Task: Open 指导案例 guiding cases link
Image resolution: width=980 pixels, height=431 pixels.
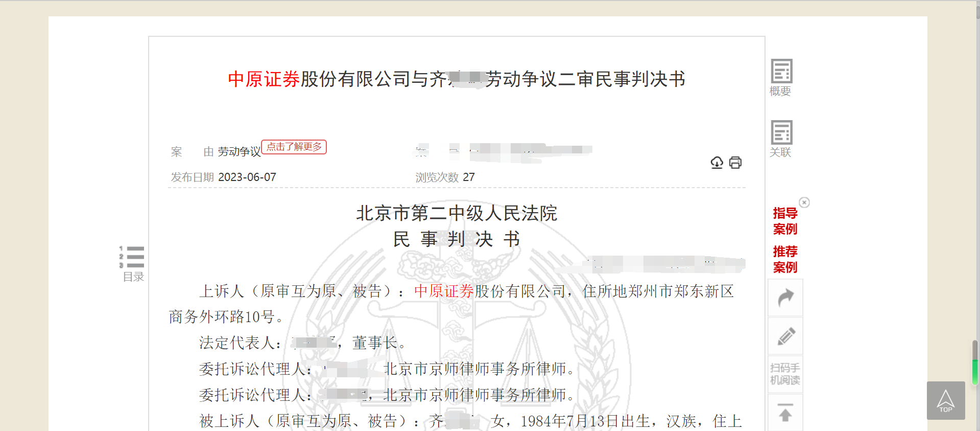Action: point(785,221)
